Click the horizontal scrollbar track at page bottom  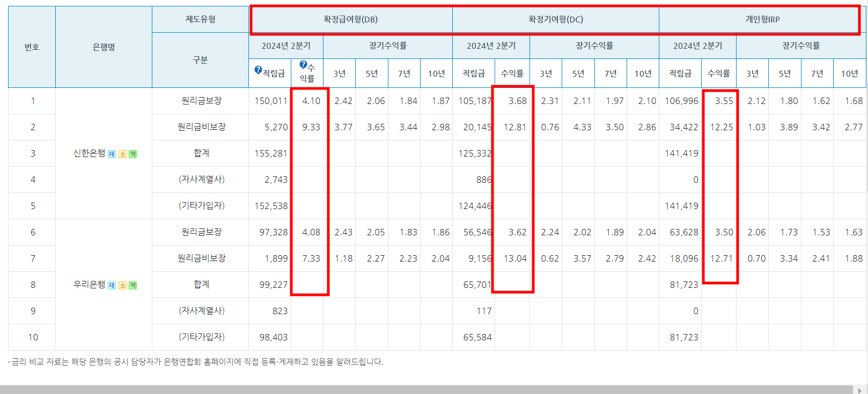click(426, 390)
